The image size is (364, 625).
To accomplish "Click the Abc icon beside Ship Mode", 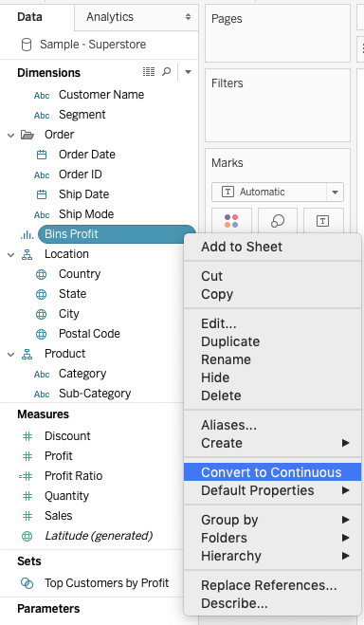I will pyautogui.click(x=42, y=215).
